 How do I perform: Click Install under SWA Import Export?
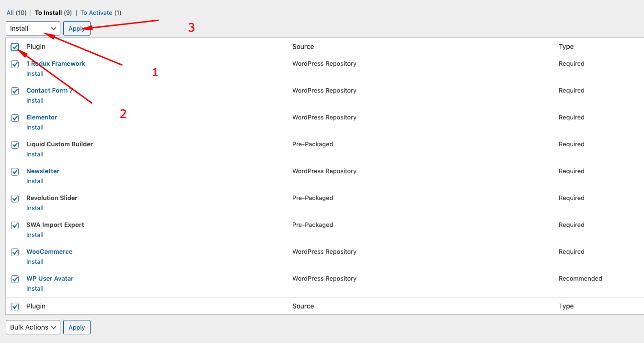coord(35,235)
